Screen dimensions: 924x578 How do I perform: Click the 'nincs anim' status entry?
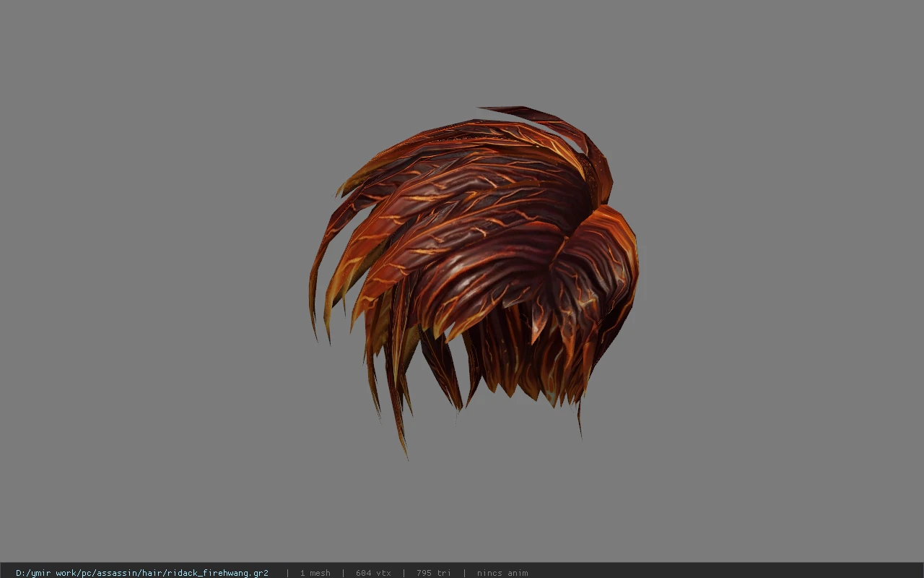(502, 573)
